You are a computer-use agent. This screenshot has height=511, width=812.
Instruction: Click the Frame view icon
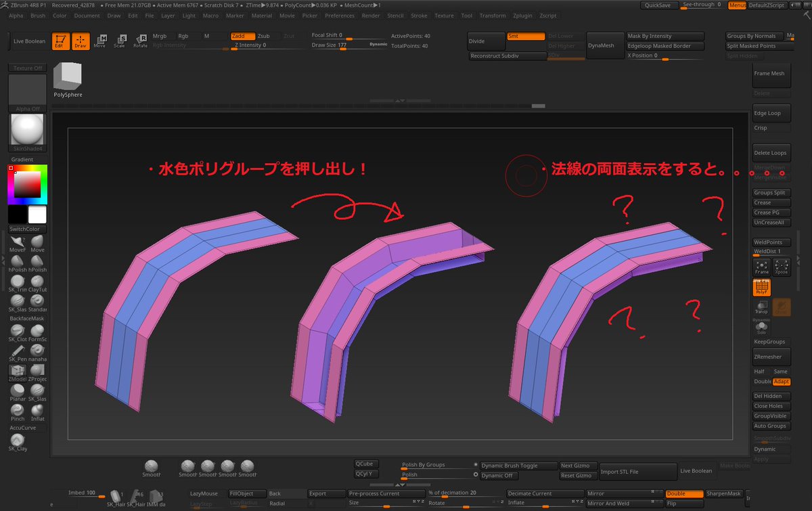762,267
